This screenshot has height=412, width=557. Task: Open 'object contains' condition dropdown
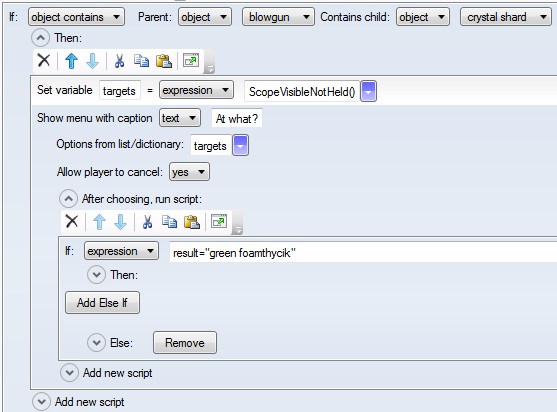(x=76, y=17)
